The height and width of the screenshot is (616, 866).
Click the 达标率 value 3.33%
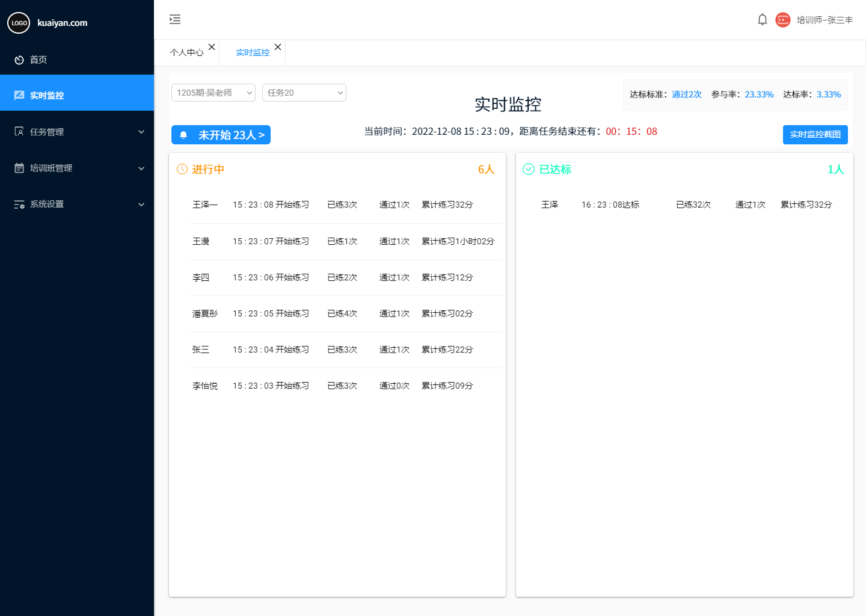[x=829, y=94]
